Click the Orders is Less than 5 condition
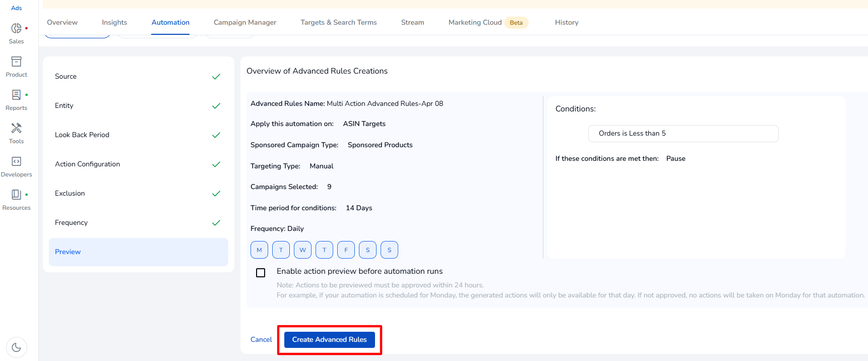868x361 pixels. 683,134
